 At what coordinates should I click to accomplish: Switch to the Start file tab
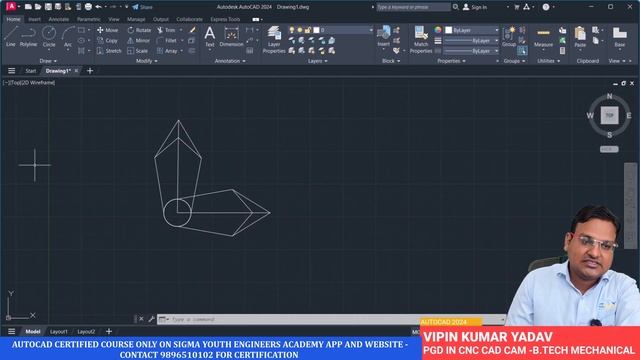[x=31, y=71]
